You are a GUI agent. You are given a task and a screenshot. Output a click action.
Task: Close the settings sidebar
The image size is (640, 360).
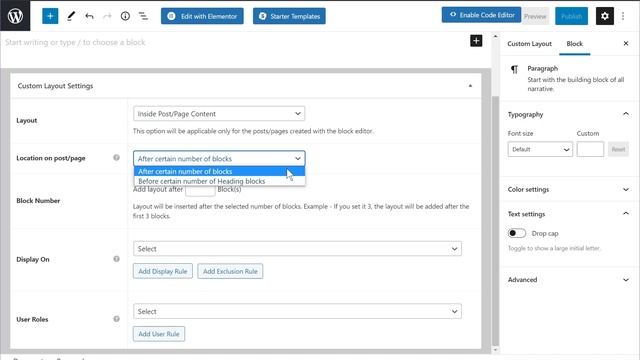pos(626,43)
